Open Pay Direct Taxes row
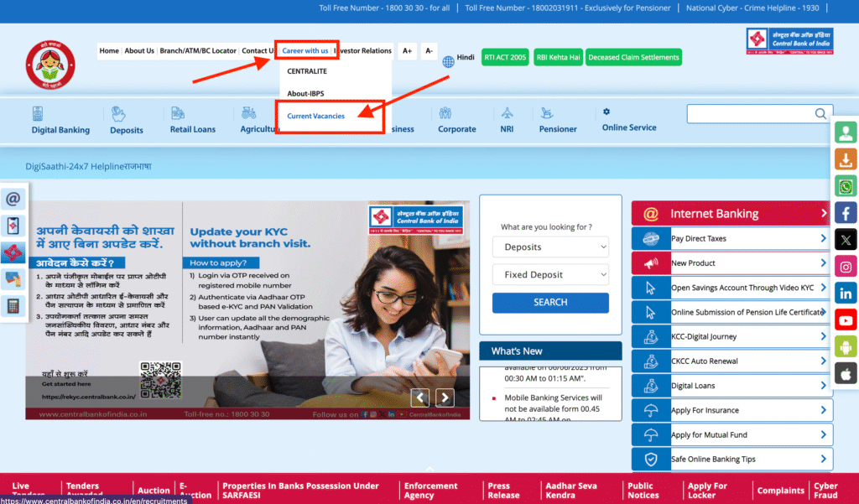The image size is (859, 504). tap(731, 238)
